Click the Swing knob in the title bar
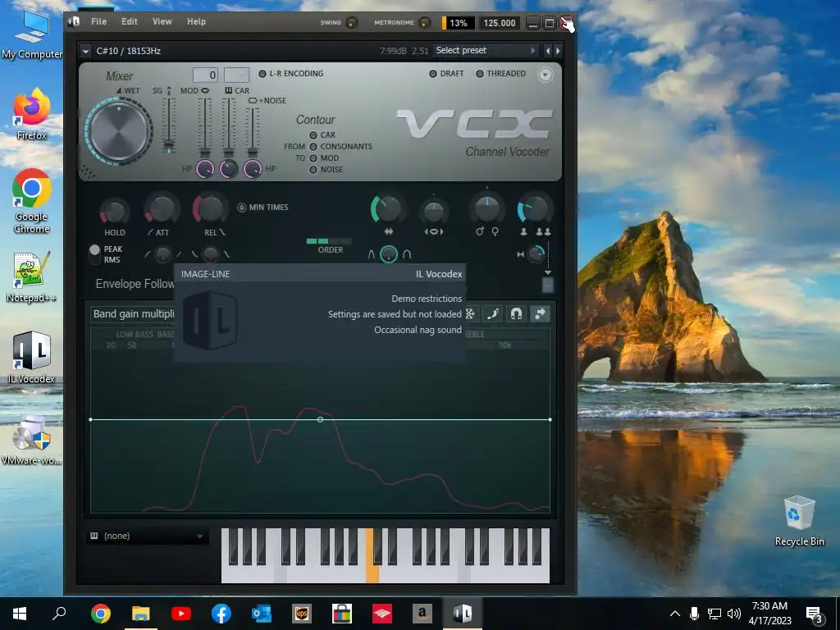 [x=352, y=22]
